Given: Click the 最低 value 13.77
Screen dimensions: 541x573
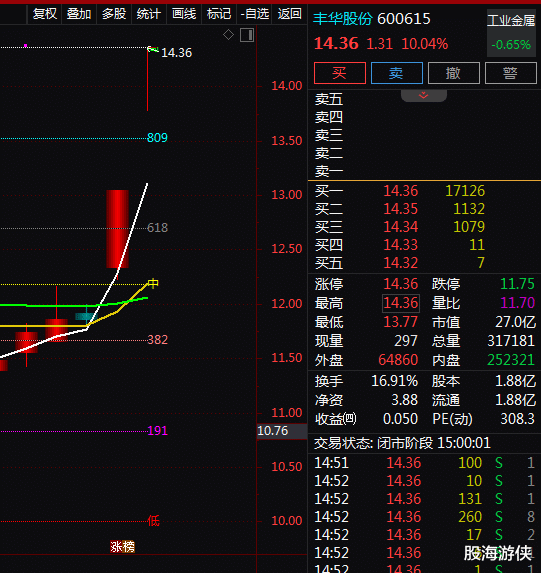Looking at the screenshot, I should click(401, 322).
